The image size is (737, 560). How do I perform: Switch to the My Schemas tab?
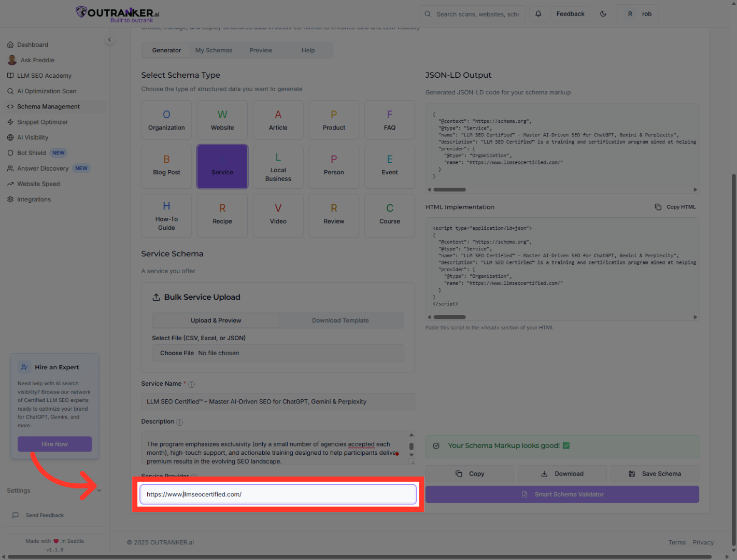(x=214, y=50)
